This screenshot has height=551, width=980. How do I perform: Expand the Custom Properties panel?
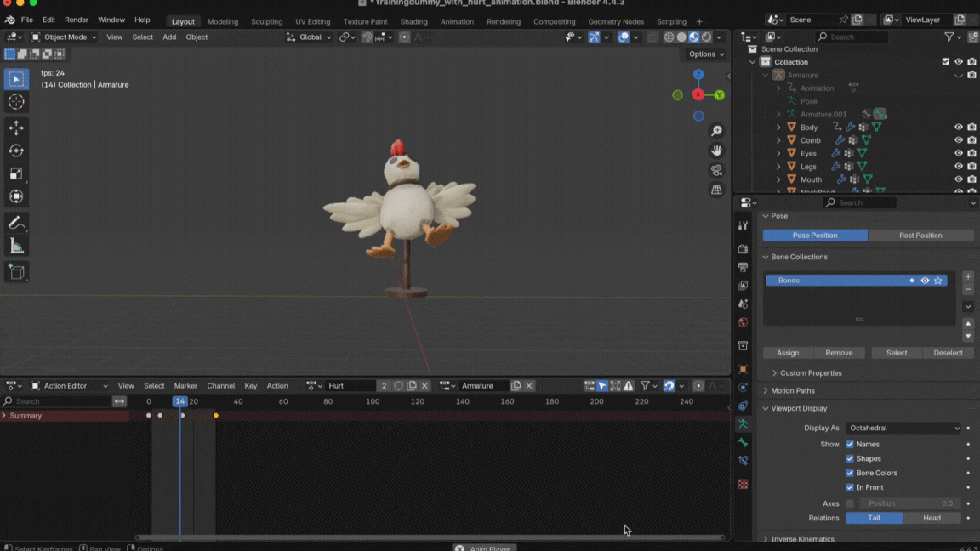[810, 373]
